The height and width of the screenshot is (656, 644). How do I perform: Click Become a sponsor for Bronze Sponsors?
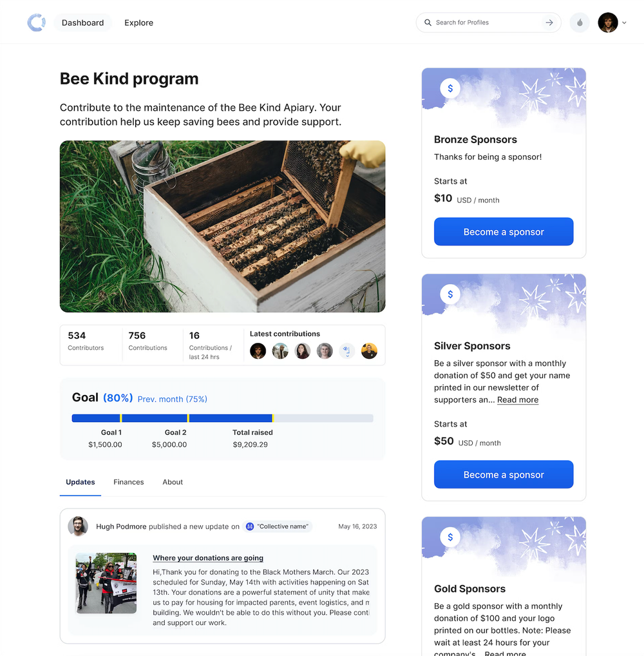pyautogui.click(x=504, y=231)
